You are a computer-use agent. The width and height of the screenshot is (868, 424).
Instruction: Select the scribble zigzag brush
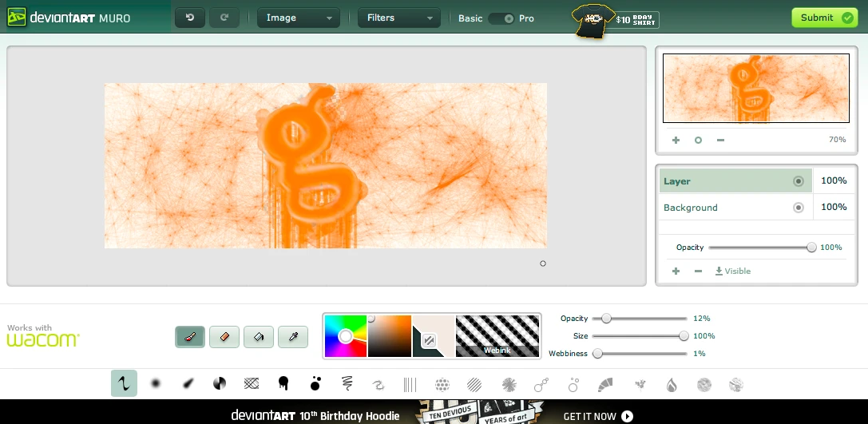(x=347, y=383)
